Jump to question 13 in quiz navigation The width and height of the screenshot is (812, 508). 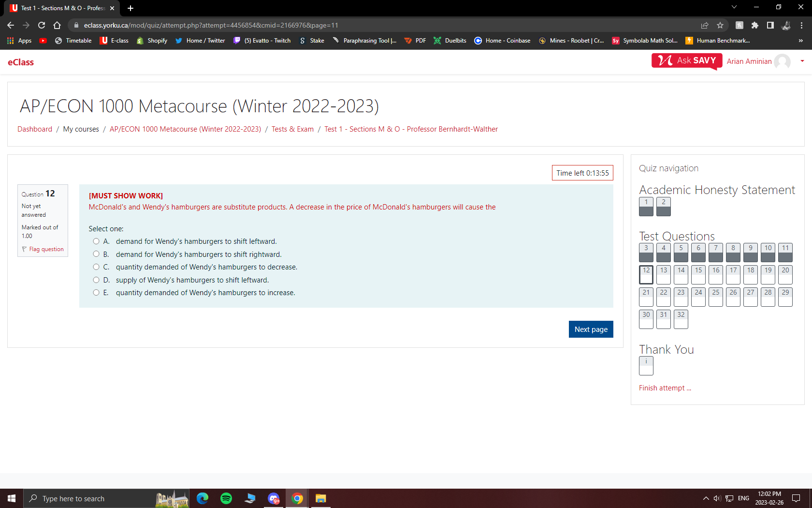(x=664, y=274)
